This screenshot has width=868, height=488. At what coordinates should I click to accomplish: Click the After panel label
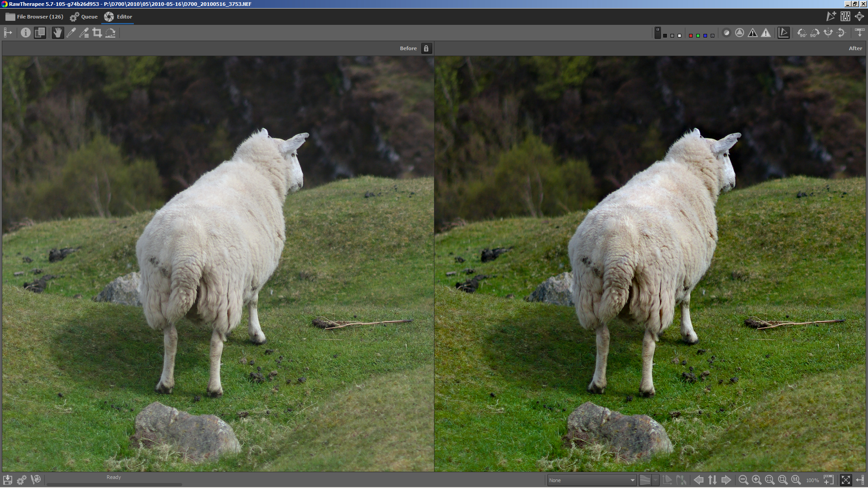coord(855,48)
